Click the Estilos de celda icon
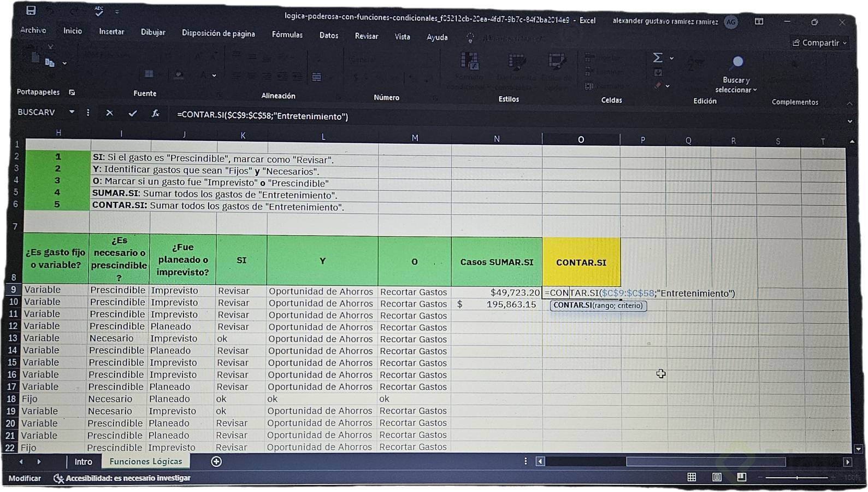 tap(557, 62)
